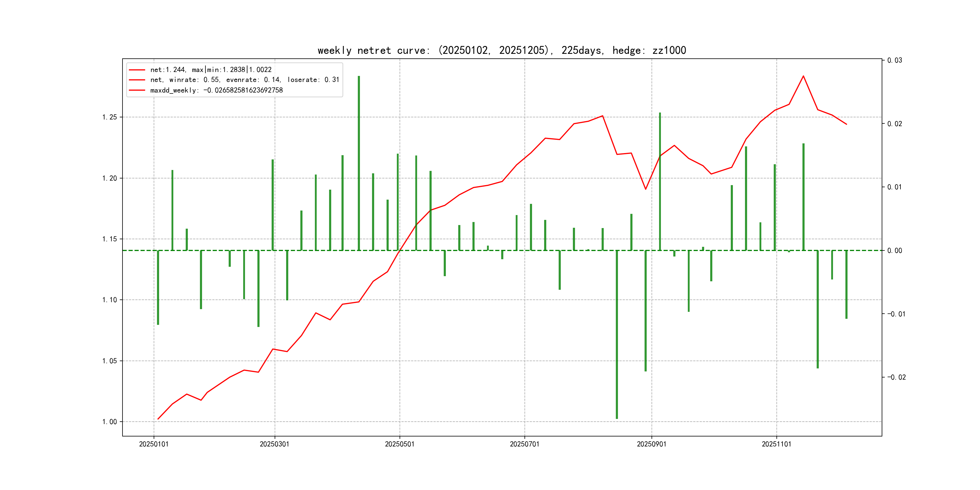980x490 pixels.
Task: Click the -0.02 right axis label
Action: (896, 377)
